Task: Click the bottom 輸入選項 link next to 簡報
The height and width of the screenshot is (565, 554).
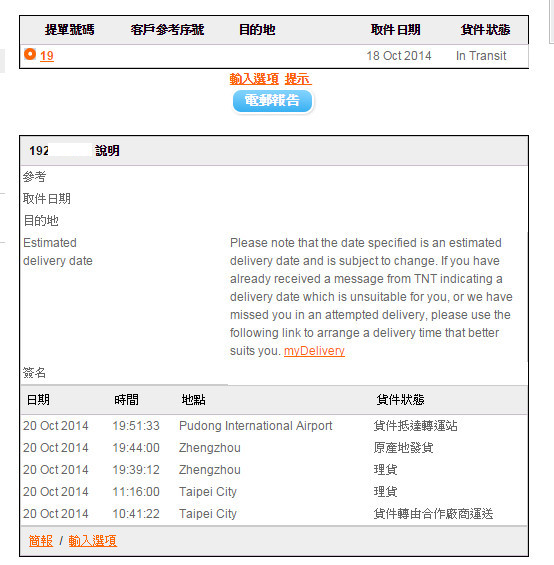Action: pos(93,540)
